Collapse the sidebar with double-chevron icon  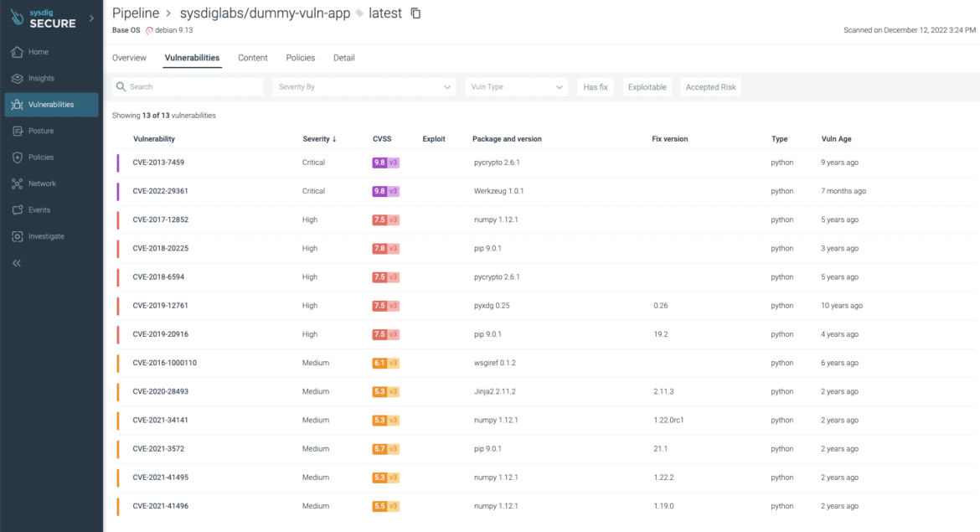click(17, 263)
